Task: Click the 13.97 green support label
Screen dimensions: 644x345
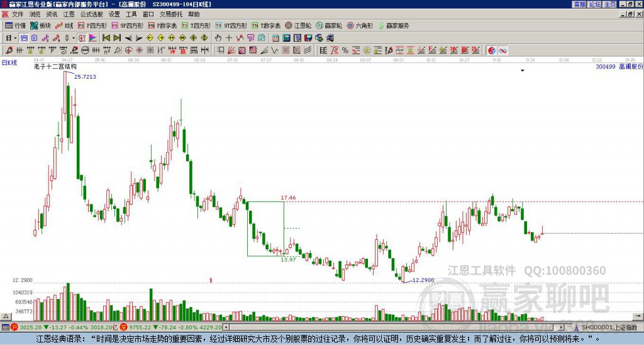Action: [x=288, y=260]
